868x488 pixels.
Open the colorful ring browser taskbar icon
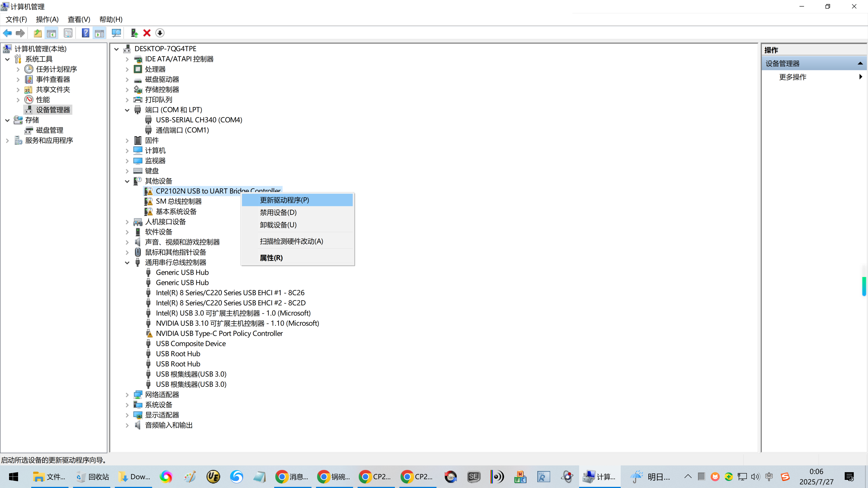(x=166, y=477)
